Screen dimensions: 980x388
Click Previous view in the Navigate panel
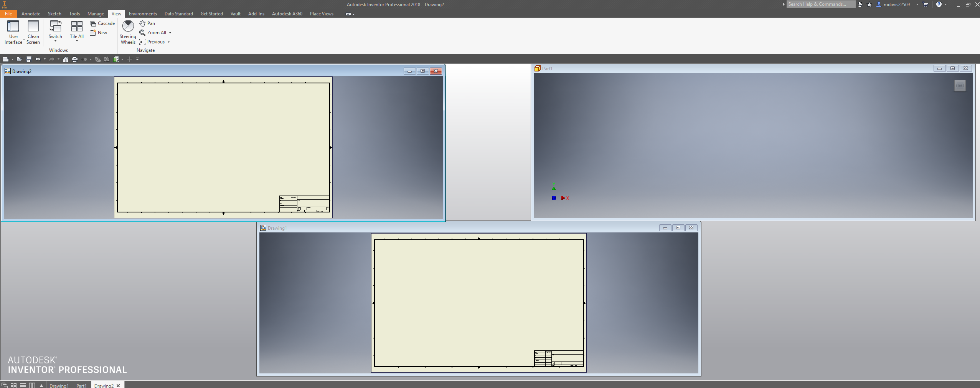click(x=155, y=42)
